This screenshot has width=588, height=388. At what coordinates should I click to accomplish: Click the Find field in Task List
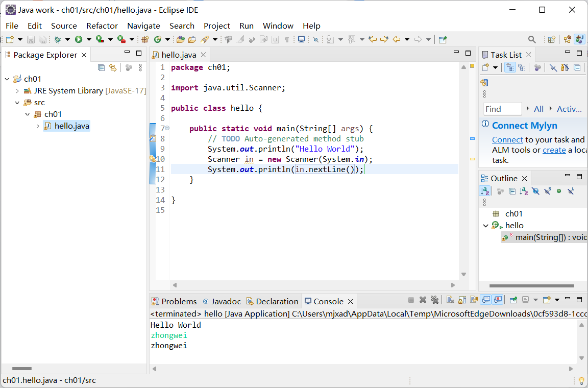(502, 109)
